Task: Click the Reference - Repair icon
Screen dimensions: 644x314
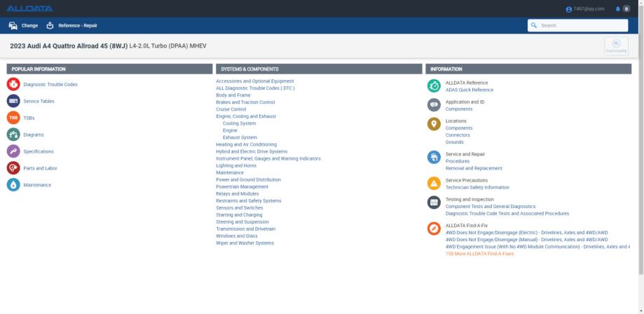Action: [50, 25]
